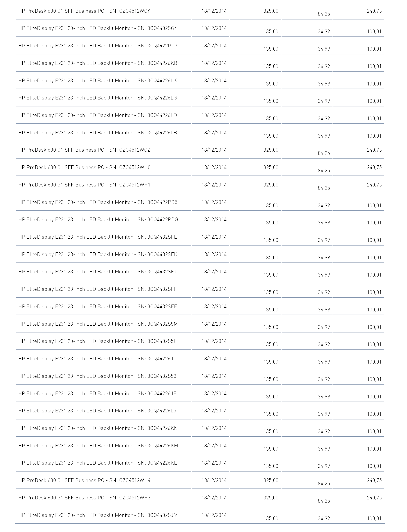The width and height of the screenshot is (407, 532).
Task: Click the monitor entry with serial 3CQ44226KB
Action: 98,63
